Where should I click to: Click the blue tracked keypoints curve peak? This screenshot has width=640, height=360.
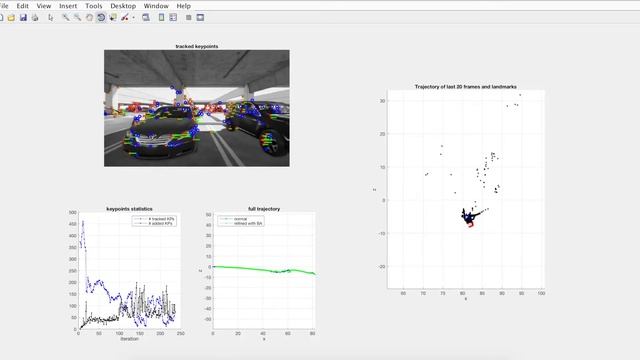(83, 222)
